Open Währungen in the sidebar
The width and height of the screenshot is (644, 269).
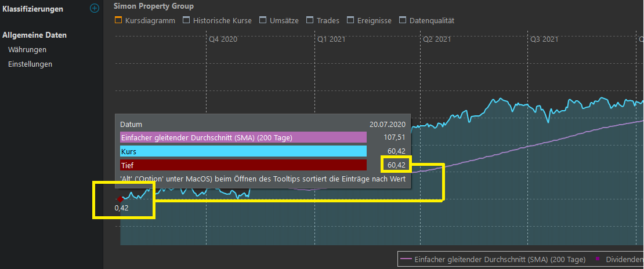pyautogui.click(x=27, y=50)
